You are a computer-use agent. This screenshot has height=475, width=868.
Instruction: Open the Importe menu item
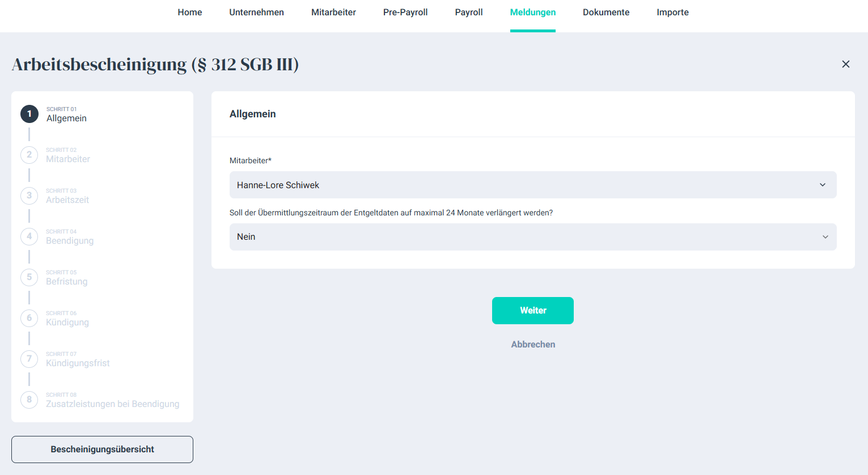pos(672,12)
